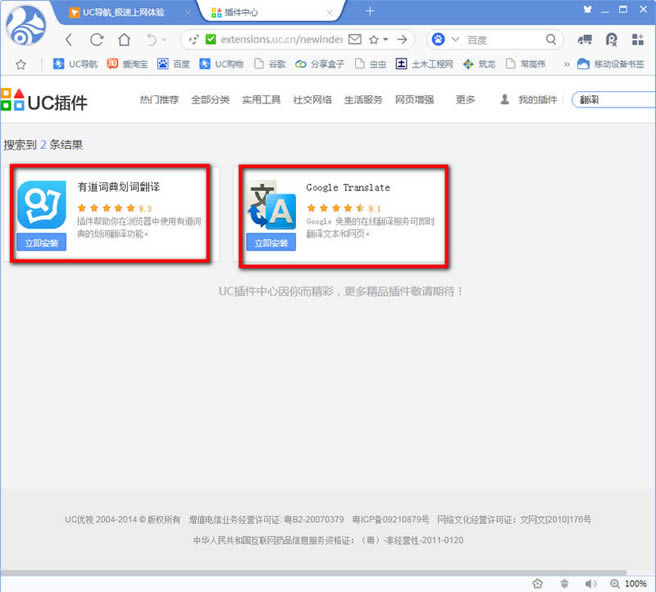Image resolution: width=656 pixels, height=592 pixels.
Task: Install the 有道词典 plugin
Action: tap(41, 242)
